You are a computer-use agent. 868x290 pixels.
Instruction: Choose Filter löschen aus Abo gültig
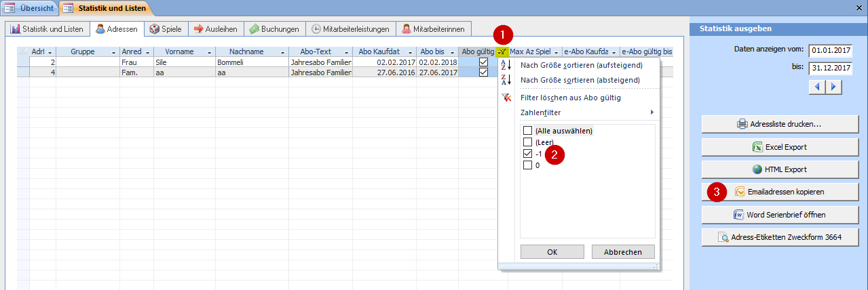pyautogui.click(x=571, y=98)
